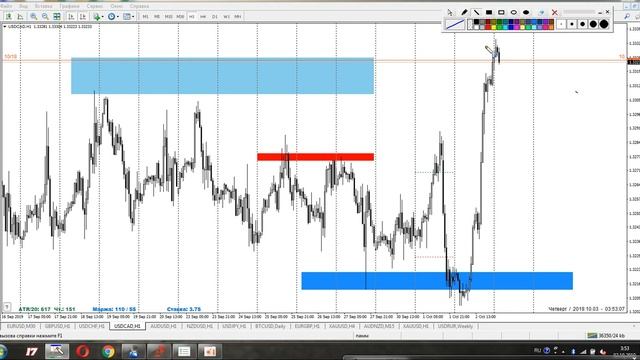Click the red X clear drawings icon
The height and width of the screenshot is (360, 640).
click(555, 13)
